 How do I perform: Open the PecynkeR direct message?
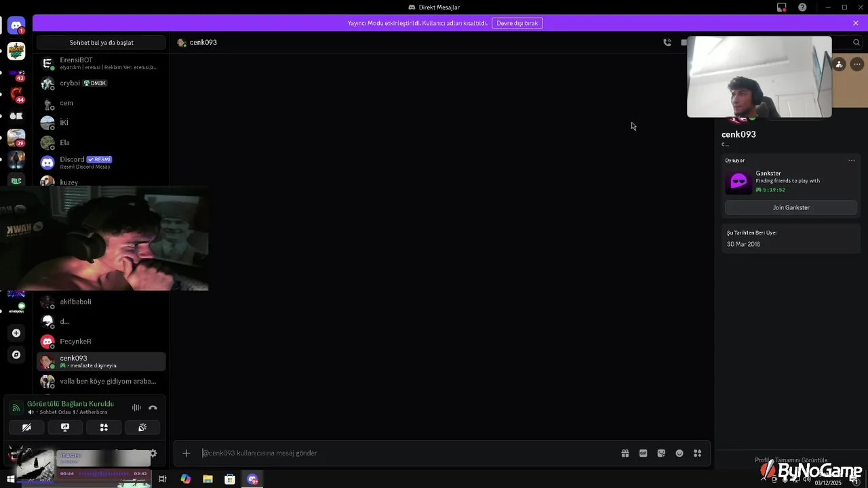click(101, 342)
